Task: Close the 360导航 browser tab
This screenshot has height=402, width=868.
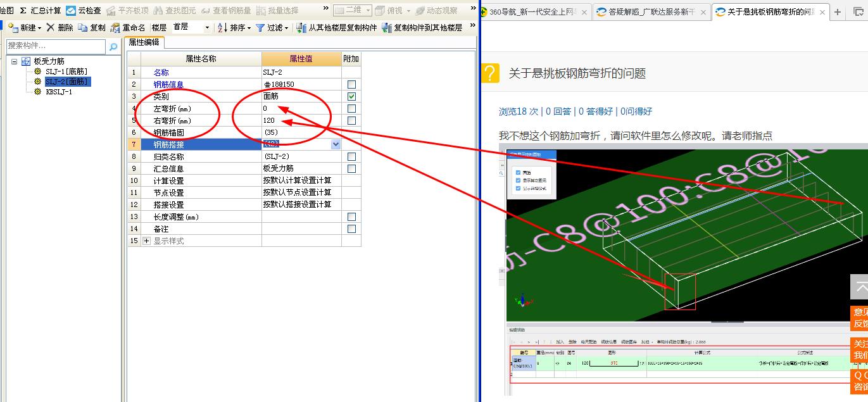Action: pos(584,12)
